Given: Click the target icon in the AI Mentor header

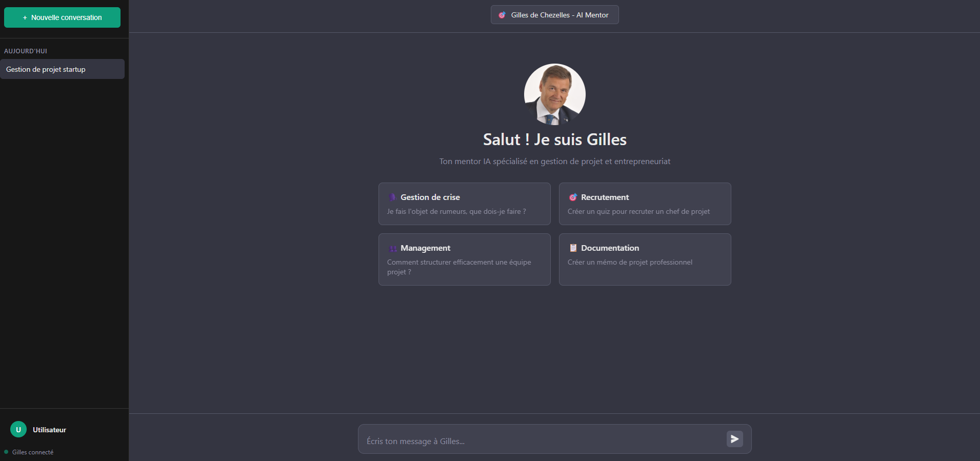Looking at the screenshot, I should 502,15.
